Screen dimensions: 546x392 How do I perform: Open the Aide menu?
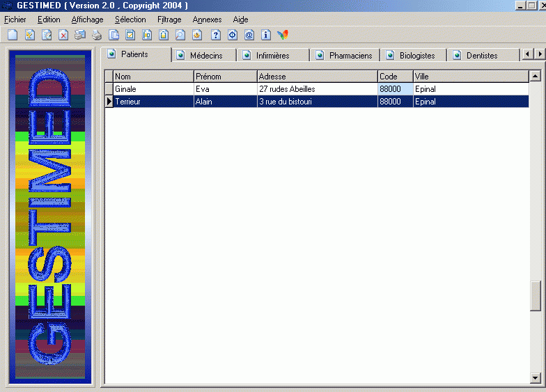(x=241, y=19)
